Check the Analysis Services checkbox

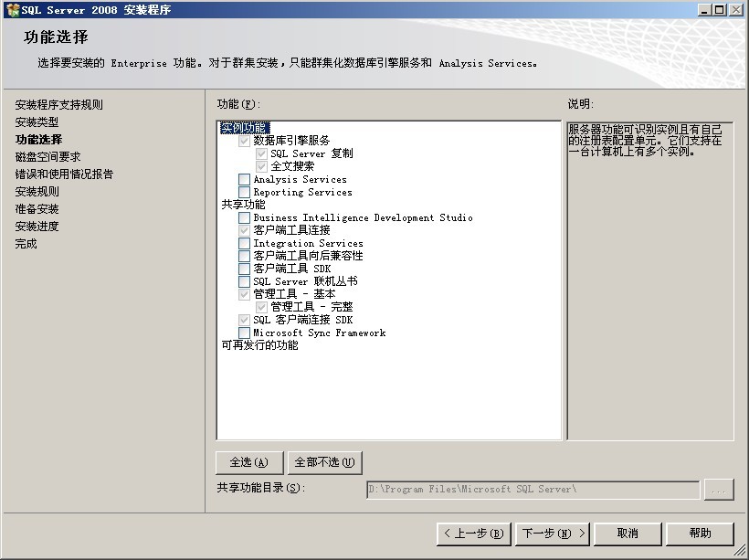[244, 180]
